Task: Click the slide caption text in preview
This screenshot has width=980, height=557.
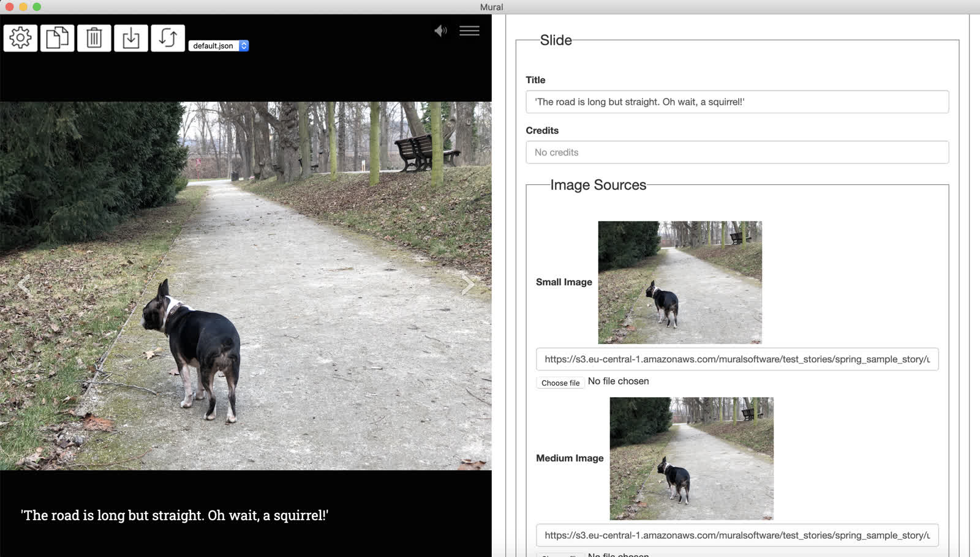Action: [x=175, y=515]
